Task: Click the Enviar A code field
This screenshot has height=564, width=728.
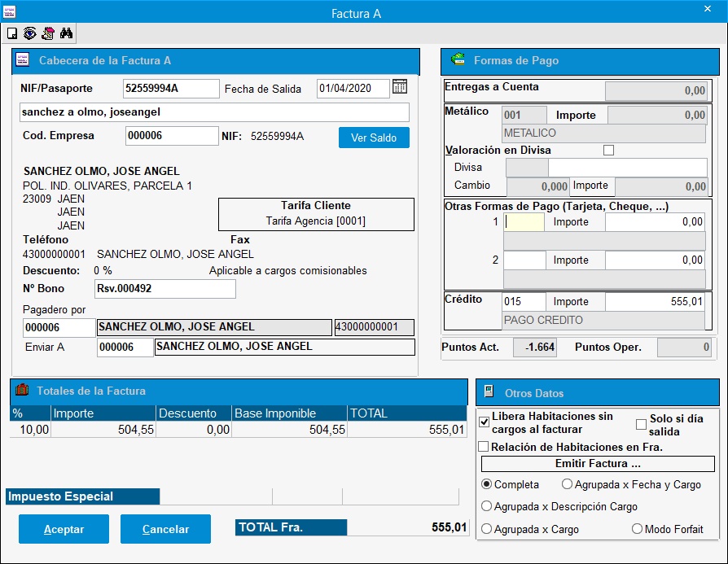Action: pyautogui.click(x=125, y=348)
